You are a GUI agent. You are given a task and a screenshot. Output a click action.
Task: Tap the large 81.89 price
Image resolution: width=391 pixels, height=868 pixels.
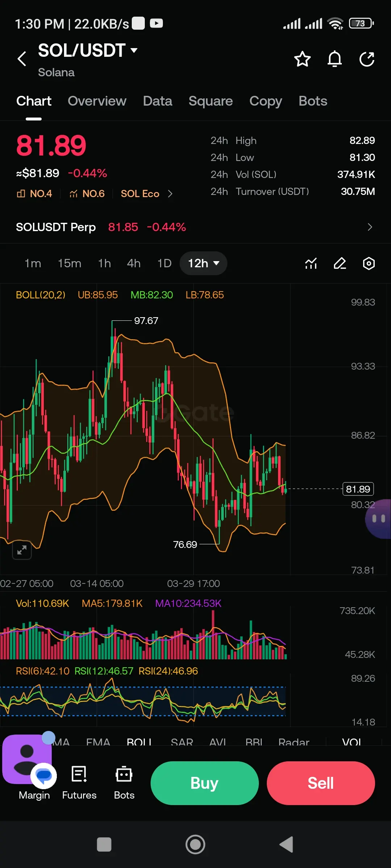[x=51, y=146]
